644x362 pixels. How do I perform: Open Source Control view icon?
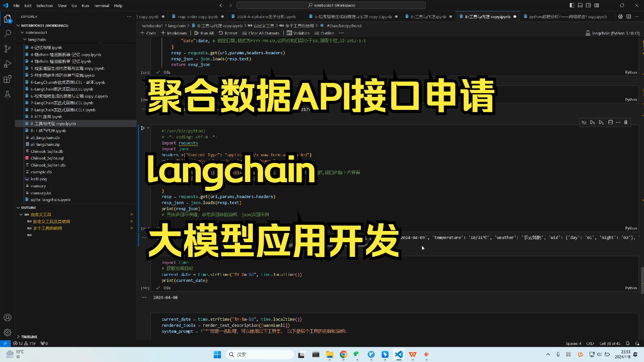7,49
